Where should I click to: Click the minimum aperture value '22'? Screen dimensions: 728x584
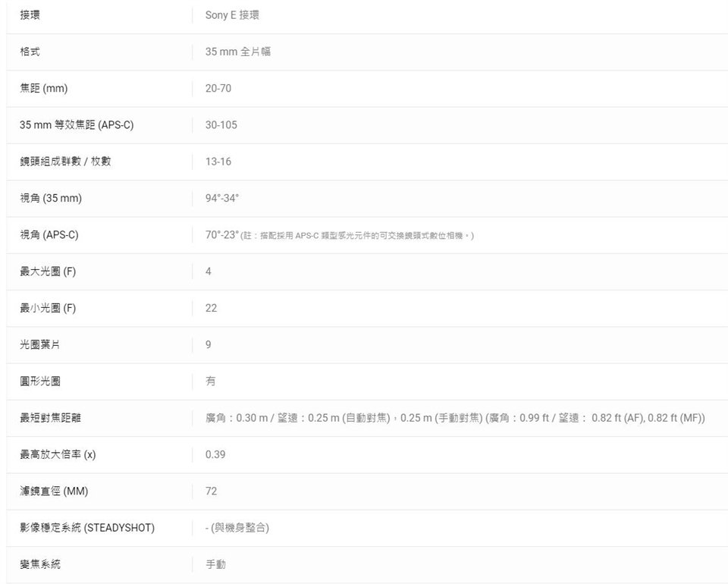(x=211, y=308)
